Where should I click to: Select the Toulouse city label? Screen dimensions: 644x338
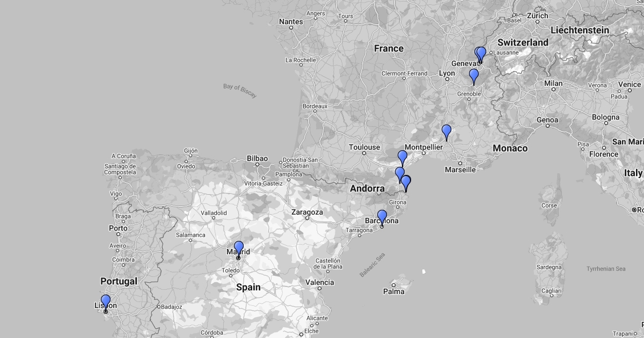(x=364, y=147)
